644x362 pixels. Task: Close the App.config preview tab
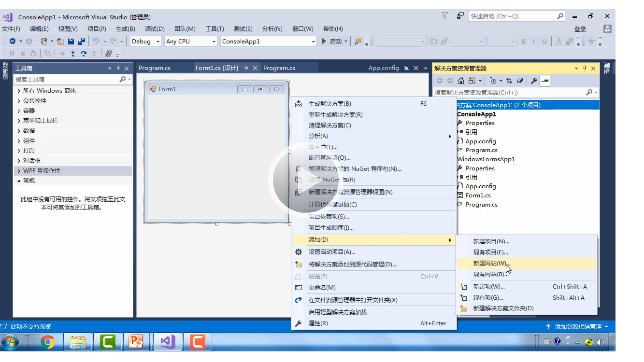coord(416,68)
